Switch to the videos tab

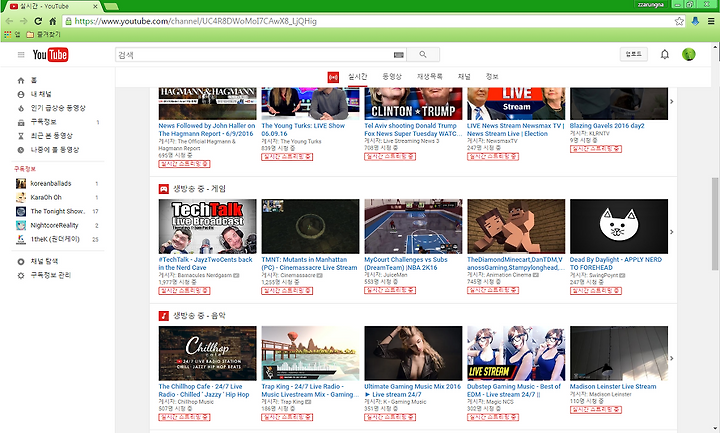point(392,77)
